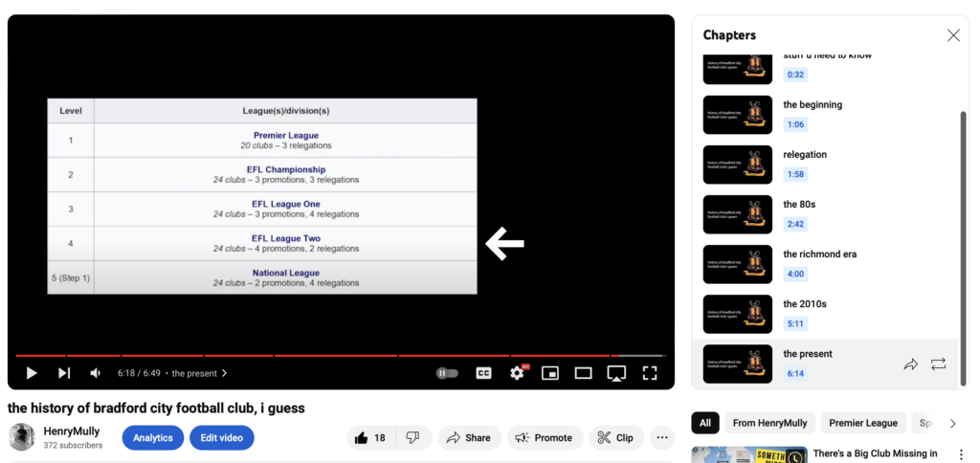
Task: Open more actions ellipsis menu
Action: click(662, 438)
